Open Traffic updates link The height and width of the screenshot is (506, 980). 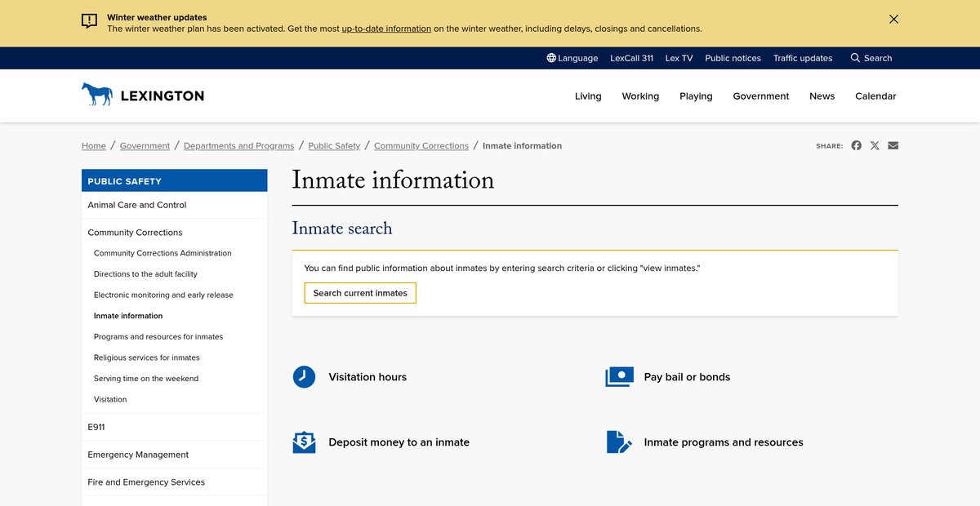803,58
